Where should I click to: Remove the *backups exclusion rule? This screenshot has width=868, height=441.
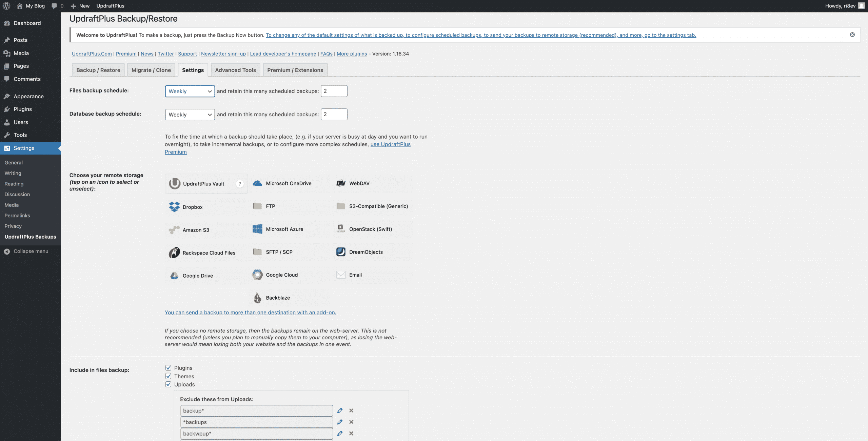click(351, 422)
